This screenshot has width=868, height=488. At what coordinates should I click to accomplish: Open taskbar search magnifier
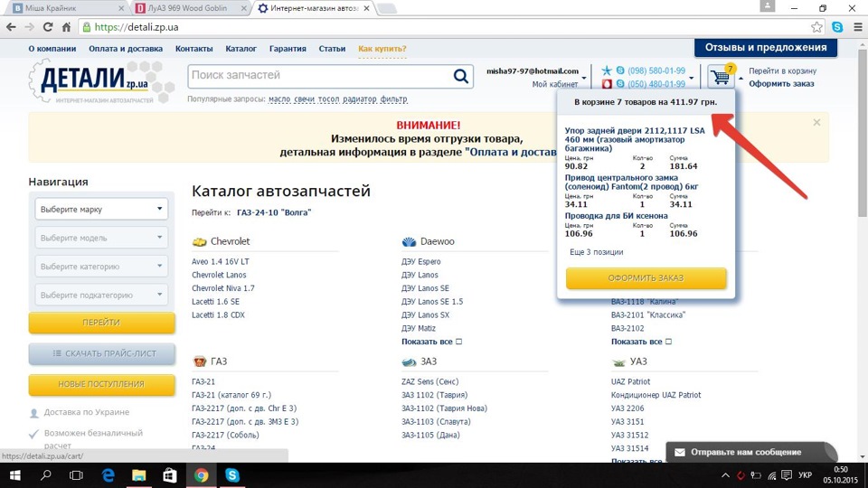click(x=46, y=475)
